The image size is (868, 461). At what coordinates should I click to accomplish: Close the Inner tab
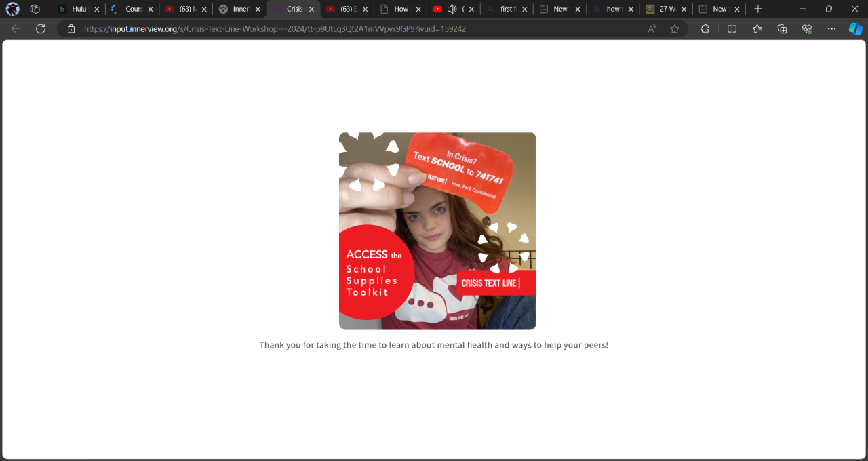click(x=258, y=9)
